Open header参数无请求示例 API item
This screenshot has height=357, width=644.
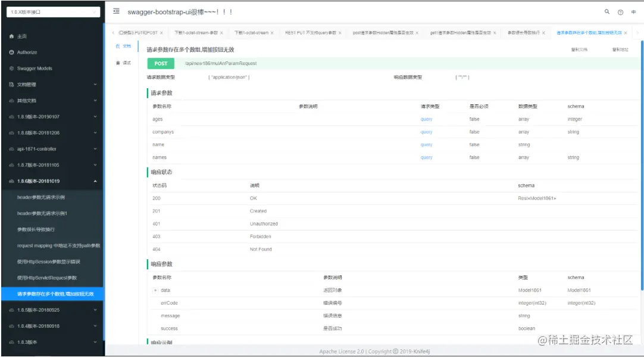point(41,197)
